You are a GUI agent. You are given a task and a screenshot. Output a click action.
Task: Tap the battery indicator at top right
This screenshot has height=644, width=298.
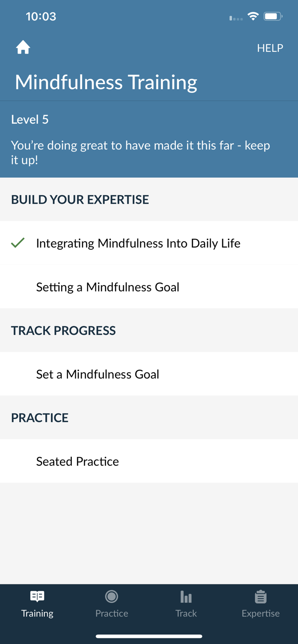click(x=272, y=16)
